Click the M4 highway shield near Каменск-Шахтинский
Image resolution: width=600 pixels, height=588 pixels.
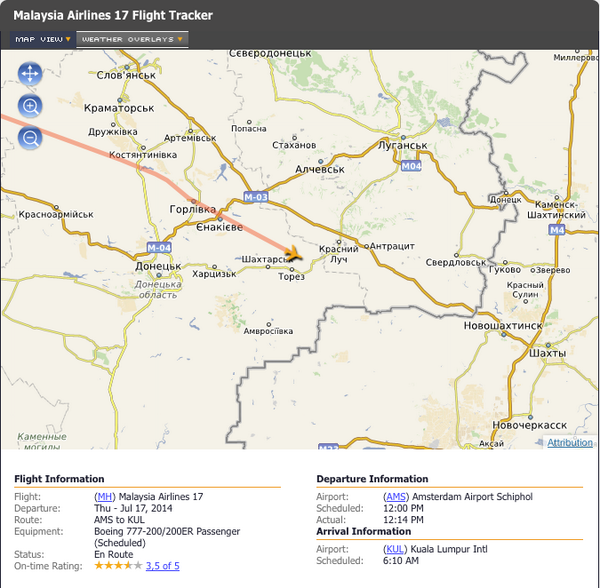tap(557, 230)
